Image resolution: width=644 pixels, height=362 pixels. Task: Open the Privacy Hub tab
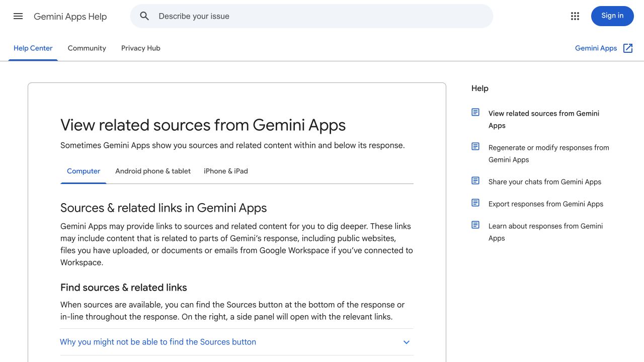pos(141,48)
